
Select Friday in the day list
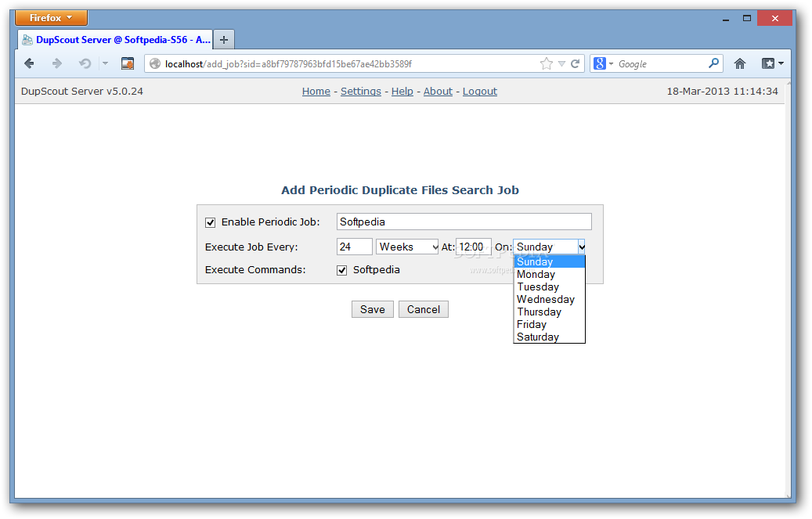[x=549, y=324]
